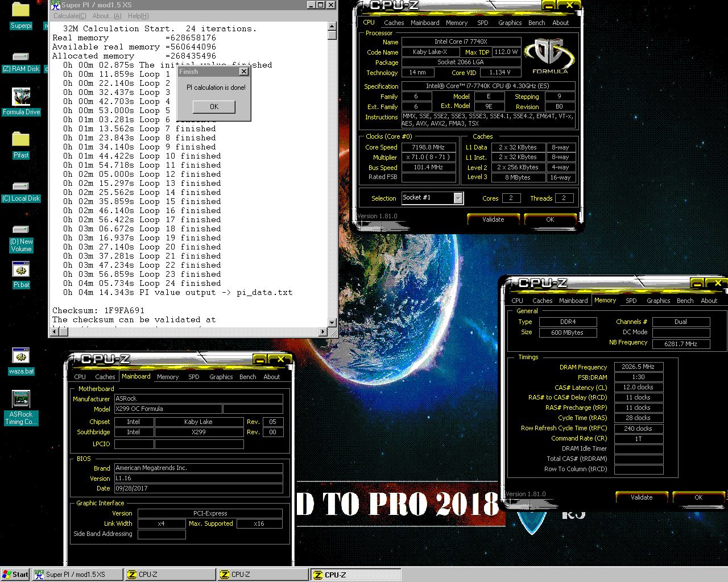Select the waza.bat file icon

21,361
